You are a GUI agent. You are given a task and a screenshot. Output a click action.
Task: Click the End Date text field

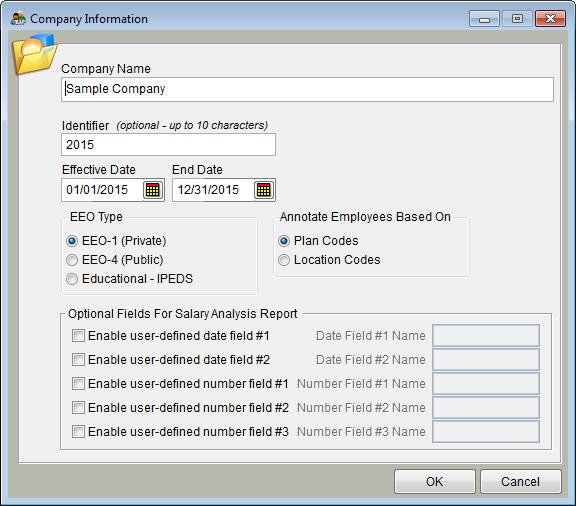click(213, 190)
